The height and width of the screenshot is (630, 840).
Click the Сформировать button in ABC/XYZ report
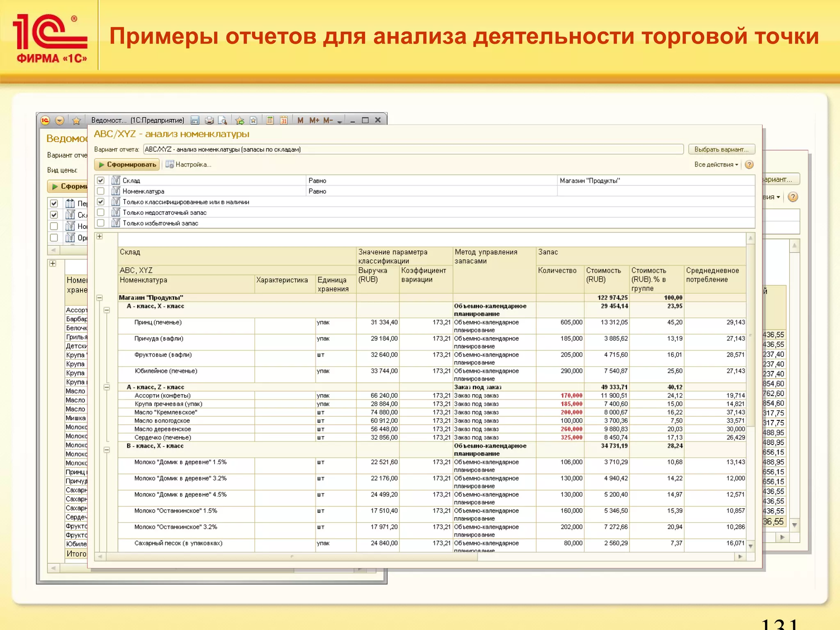coord(127,164)
